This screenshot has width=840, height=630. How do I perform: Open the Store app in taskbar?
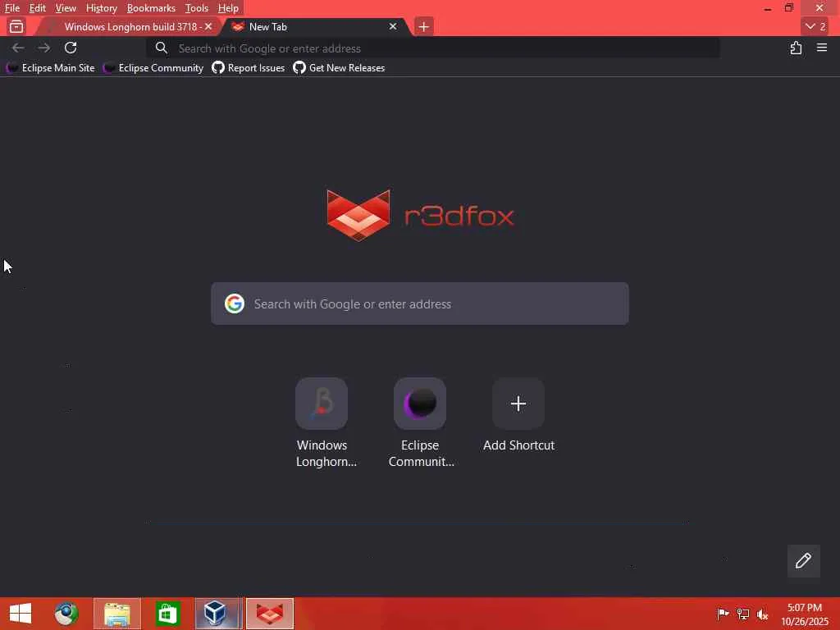167,614
